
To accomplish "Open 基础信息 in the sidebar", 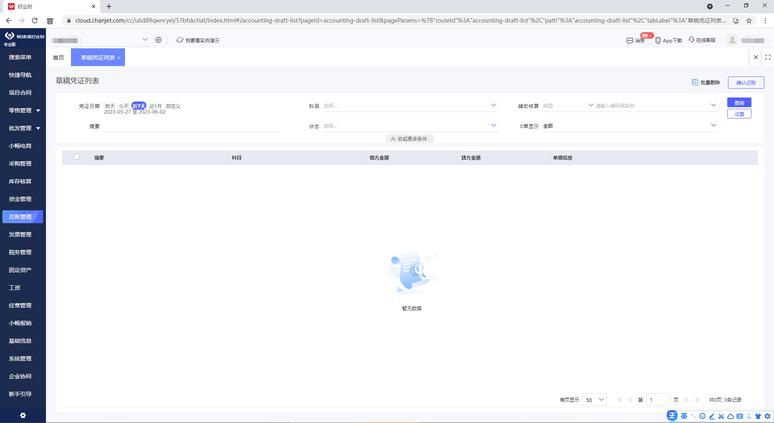I will click(20, 341).
